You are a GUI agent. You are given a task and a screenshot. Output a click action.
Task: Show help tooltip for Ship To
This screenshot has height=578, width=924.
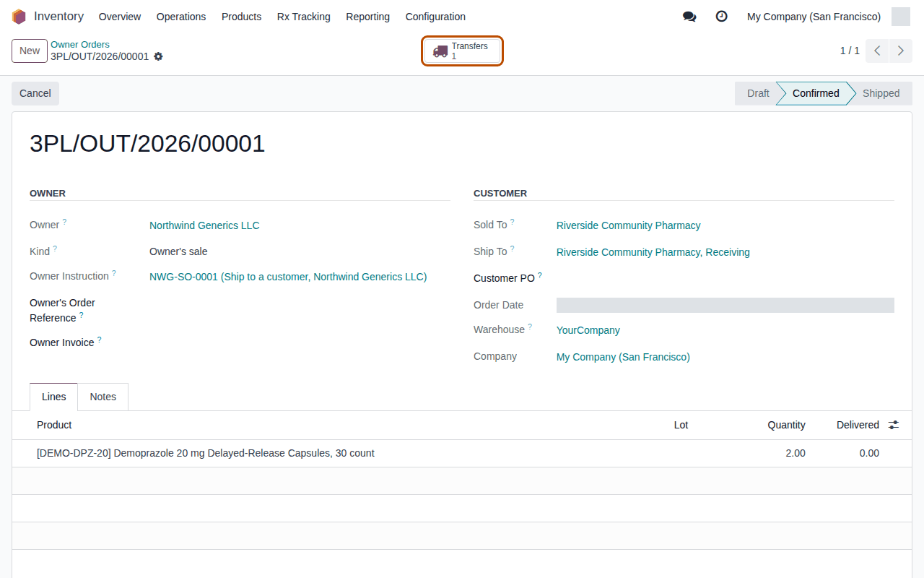click(513, 249)
